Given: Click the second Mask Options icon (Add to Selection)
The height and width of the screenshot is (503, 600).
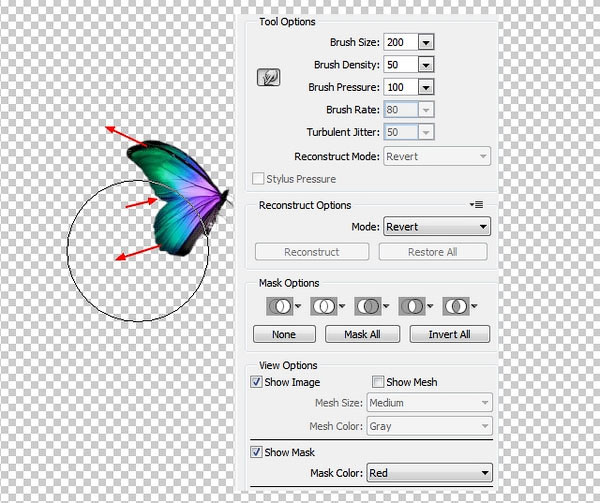Looking at the screenshot, I should pos(323,306).
